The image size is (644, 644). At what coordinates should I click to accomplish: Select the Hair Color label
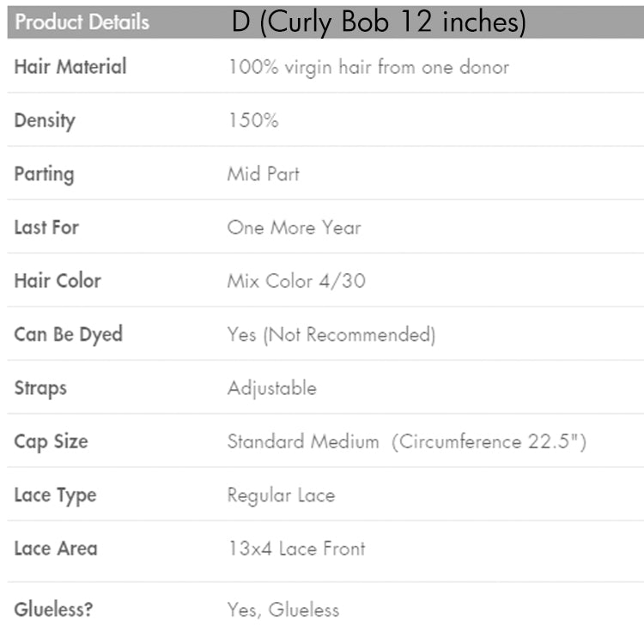tap(58, 281)
